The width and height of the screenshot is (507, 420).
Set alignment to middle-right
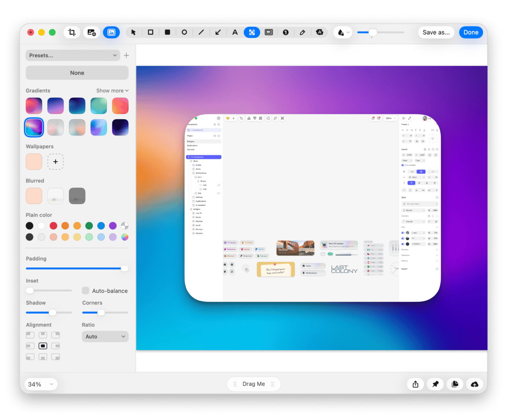pos(56,346)
